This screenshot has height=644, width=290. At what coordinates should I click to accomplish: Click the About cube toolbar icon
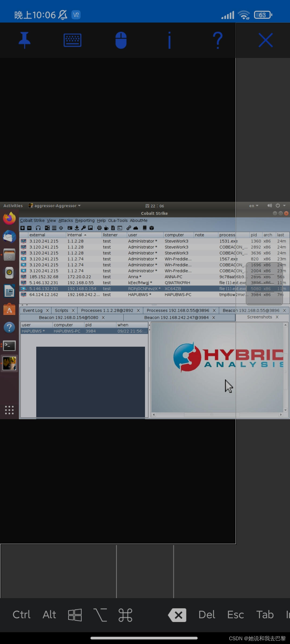(152, 228)
